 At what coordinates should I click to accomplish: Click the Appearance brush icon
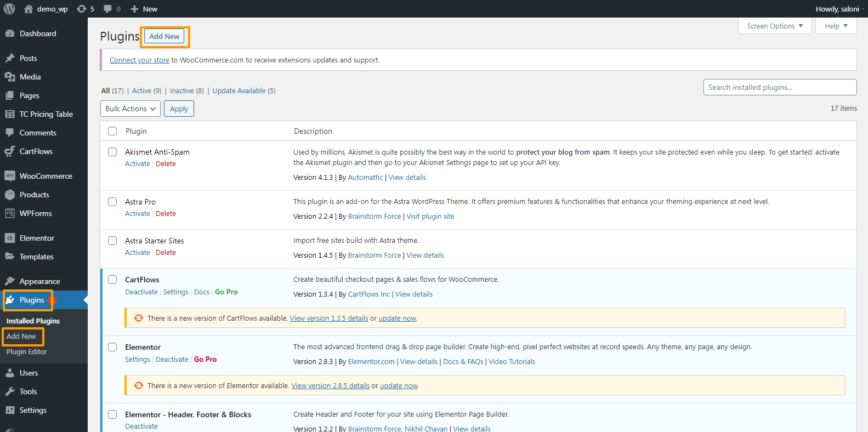click(10, 281)
